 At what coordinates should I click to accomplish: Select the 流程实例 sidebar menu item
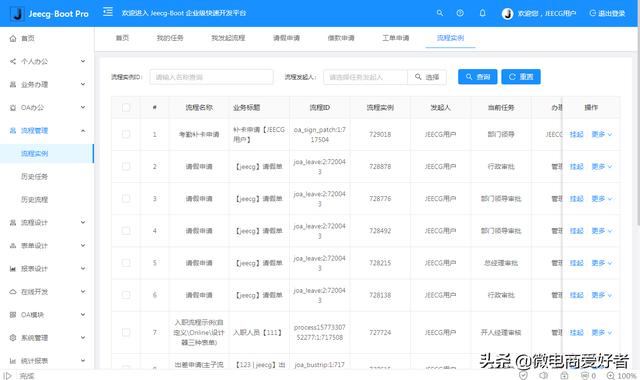47,153
